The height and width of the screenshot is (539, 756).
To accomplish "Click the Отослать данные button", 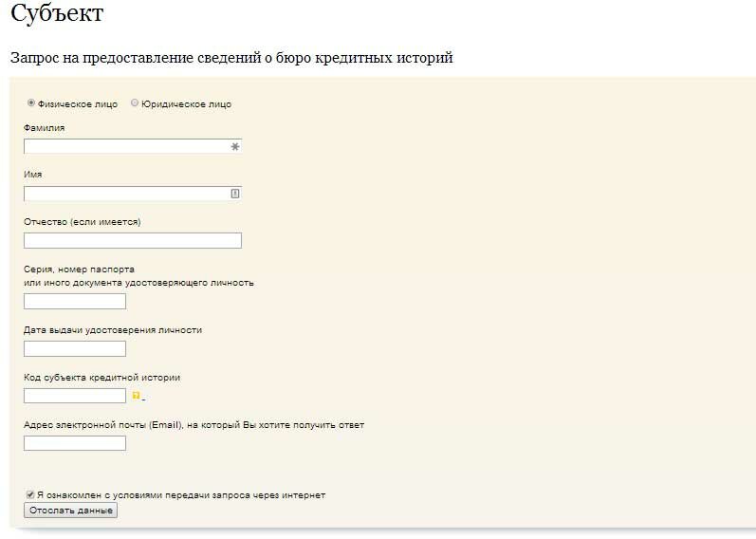I will click(x=70, y=511).
